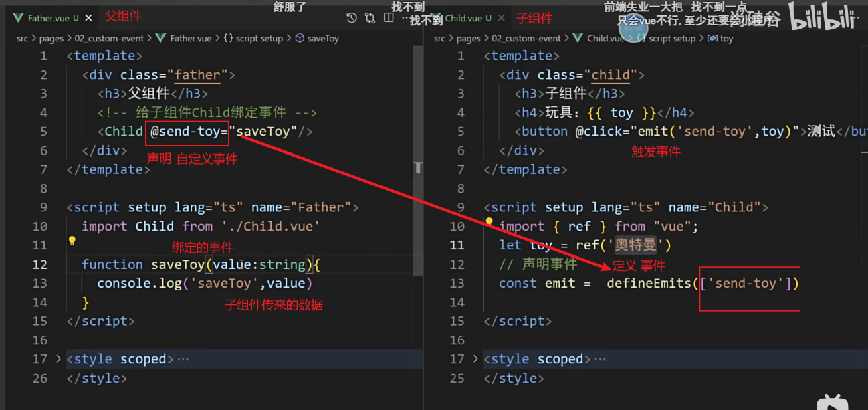Image resolution: width=868 pixels, height=410 pixels.
Task: Click defineEmits call in Child.vue
Action: (x=647, y=283)
